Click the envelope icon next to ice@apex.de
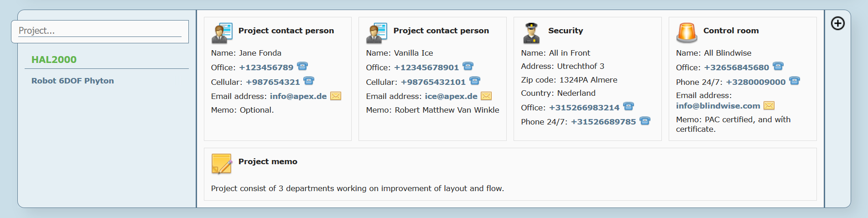 (x=486, y=96)
